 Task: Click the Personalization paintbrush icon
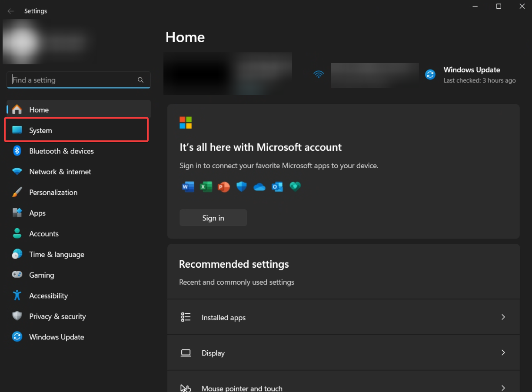pyautogui.click(x=17, y=192)
